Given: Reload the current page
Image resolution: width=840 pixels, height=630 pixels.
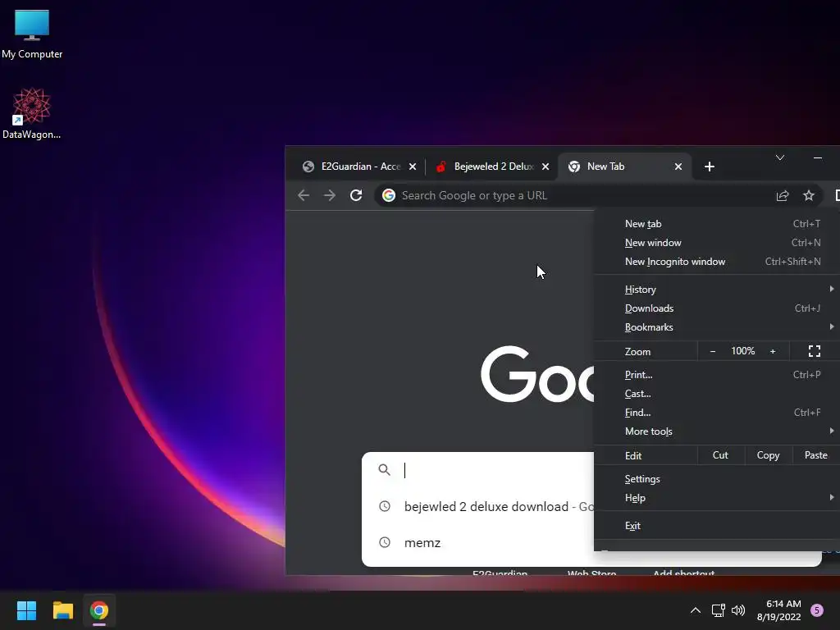Looking at the screenshot, I should click(x=356, y=195).
